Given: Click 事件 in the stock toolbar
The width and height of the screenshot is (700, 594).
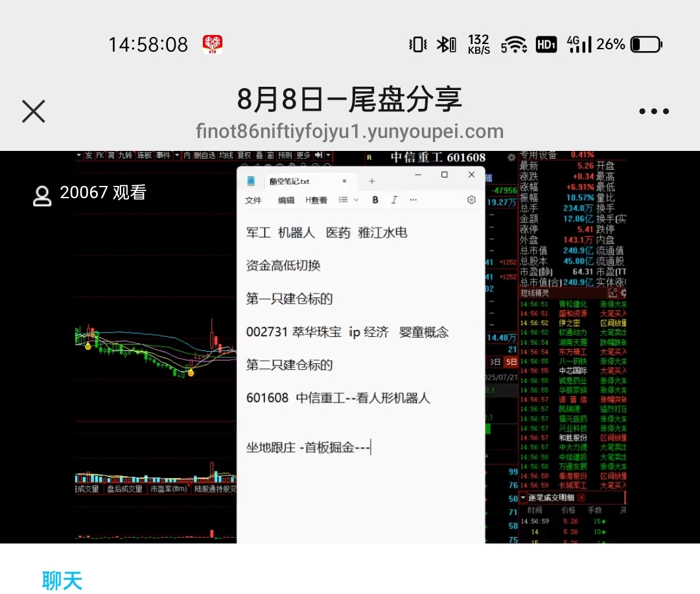Looking at the screenshot, I should coord(163,155).
